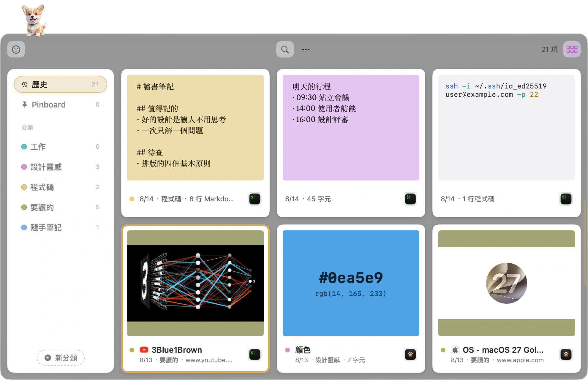
Task: Click the teal color dot beside 工作
Action: pyautogui.click(x=24, y=147)
